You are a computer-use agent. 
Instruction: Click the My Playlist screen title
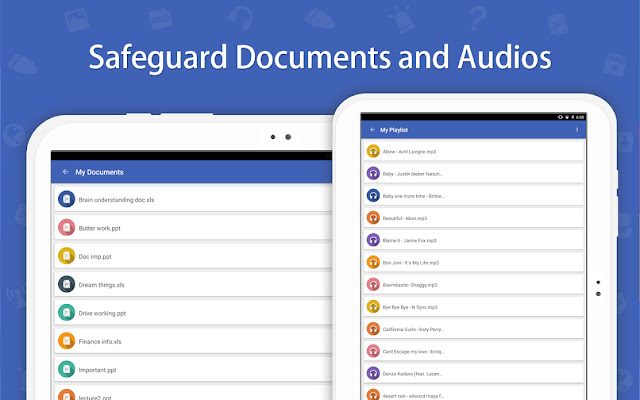[x=394, y=130]
